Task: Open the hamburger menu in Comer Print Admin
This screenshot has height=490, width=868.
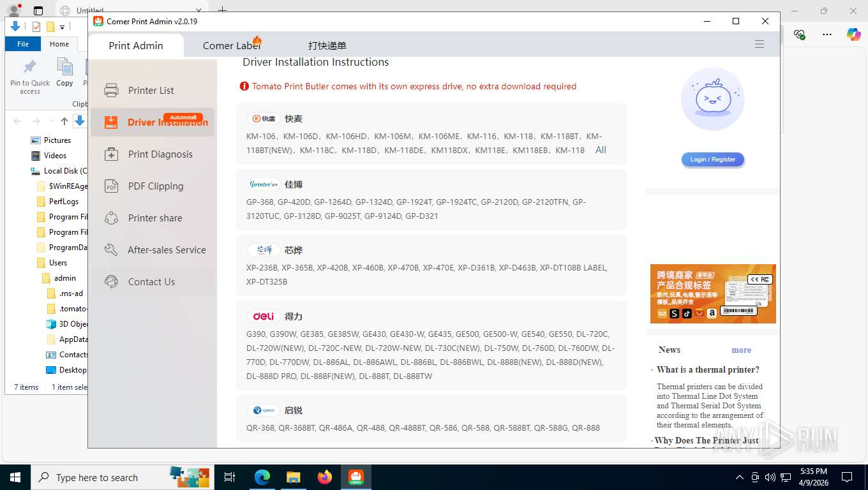Action: pyautogui.click(x=759, y=44)
